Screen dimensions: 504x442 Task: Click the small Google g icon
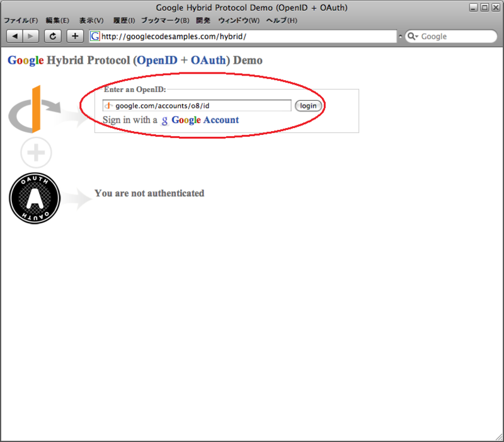click(x=164, y=120)
